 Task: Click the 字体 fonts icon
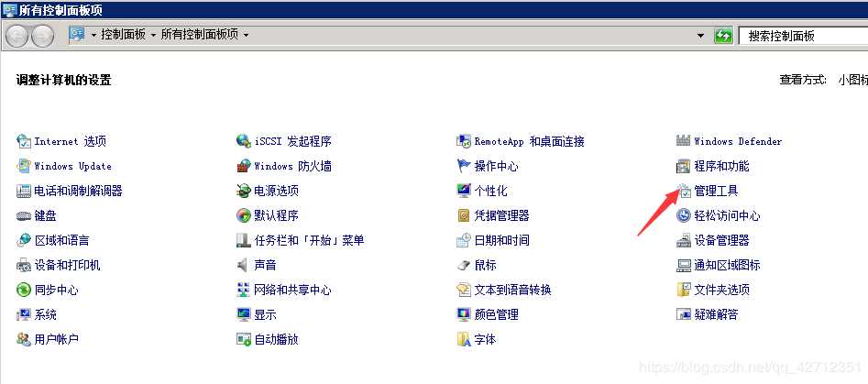point(464,339)
